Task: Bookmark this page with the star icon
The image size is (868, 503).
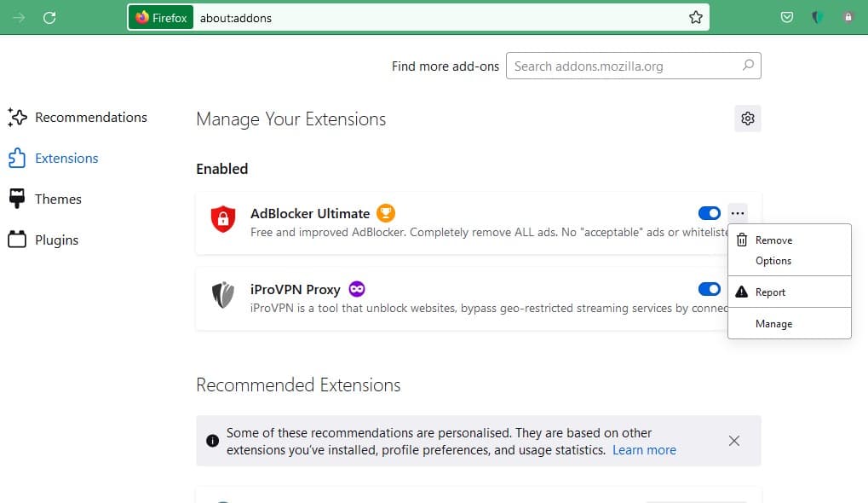Action: [696, 18]
